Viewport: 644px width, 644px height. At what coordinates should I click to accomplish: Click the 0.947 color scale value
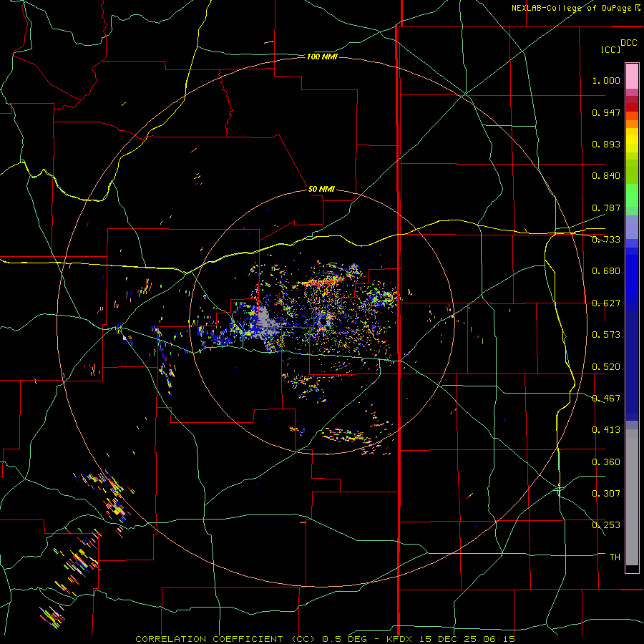pos(606,112)
